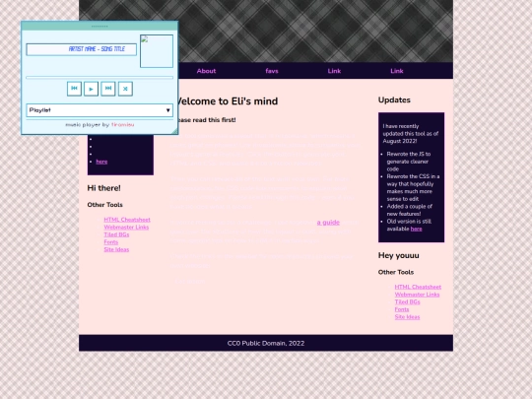Click 'CC0 Public Domain, 2022' footer text
This screenshot has width=532, height=399.
pos(266,344)
